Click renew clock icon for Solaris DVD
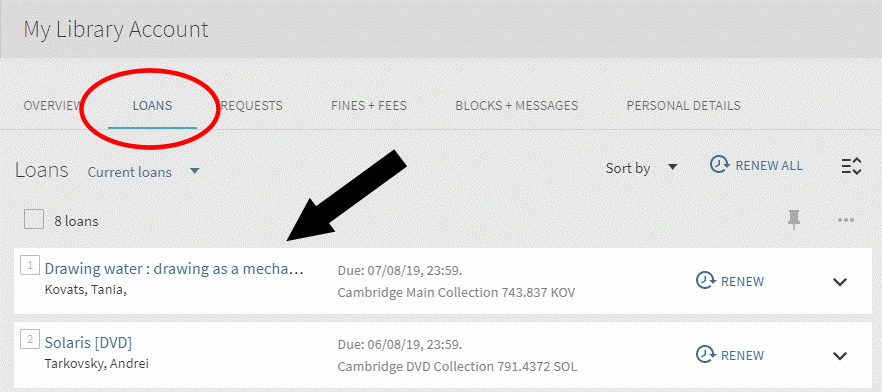This screenshot has width=882, height=392. (705, 355)
